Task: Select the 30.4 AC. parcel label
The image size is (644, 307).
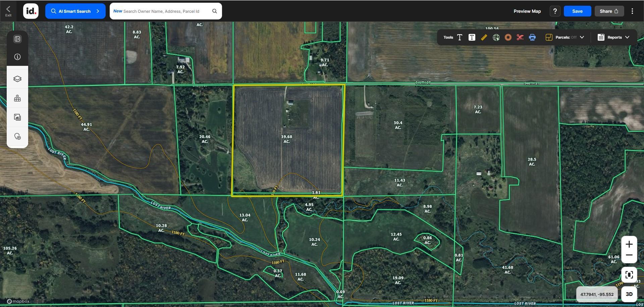Action: tap(398, 125)
